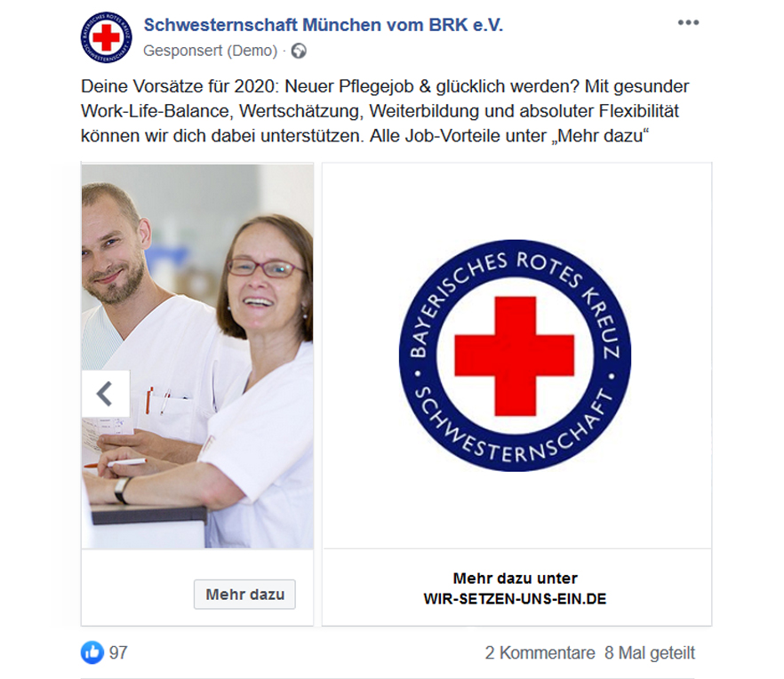Go to previous carousel card with left chevron
The width and height of the screenshot is (784, 679).
(106, 394)
